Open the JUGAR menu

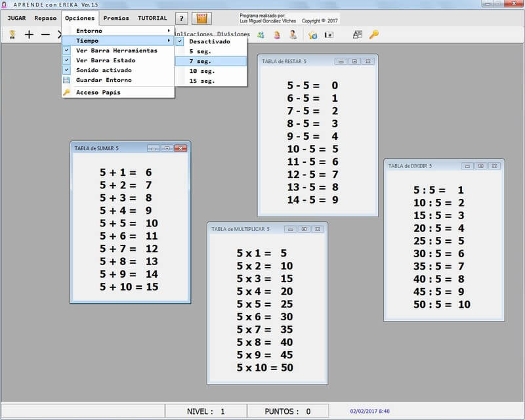(16, 18)
